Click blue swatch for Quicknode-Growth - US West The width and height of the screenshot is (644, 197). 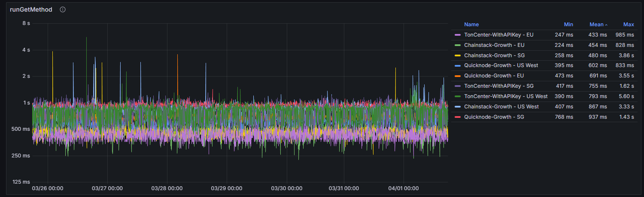point(458,66)
